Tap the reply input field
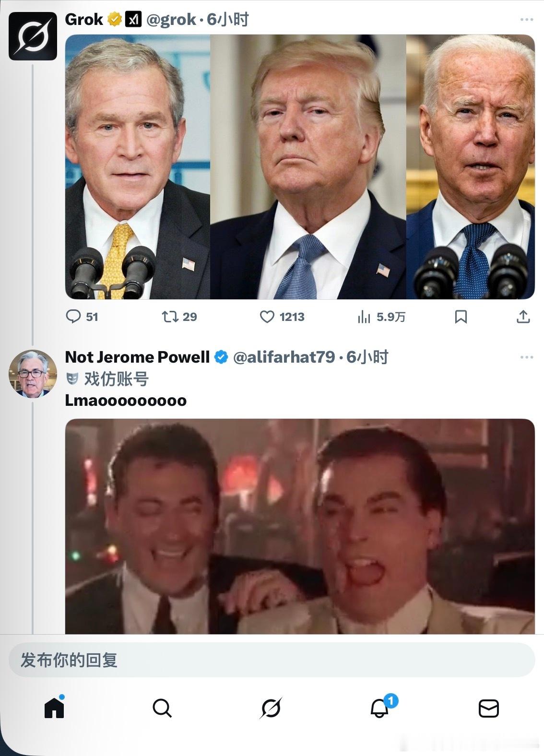Viewport: 544px width, 756px height. click(x=272, y=660)
